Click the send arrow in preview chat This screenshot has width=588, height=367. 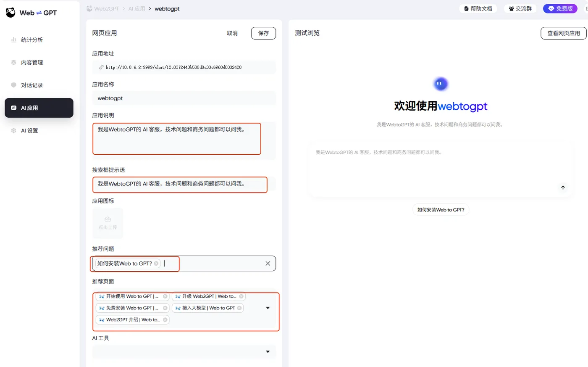pyautogui.click(x=563, y=187)
